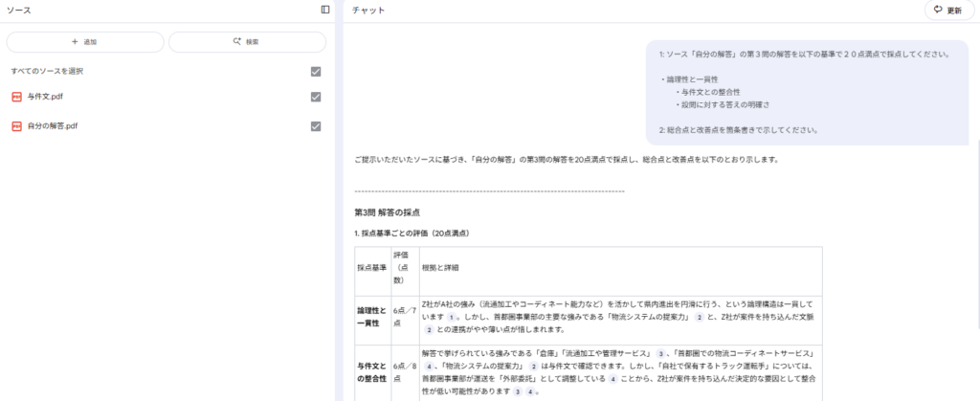The height and width of the screenshot is (401, 980).
Task: Click the search sparkle icon beside 検索
Action: pos(237,42)
